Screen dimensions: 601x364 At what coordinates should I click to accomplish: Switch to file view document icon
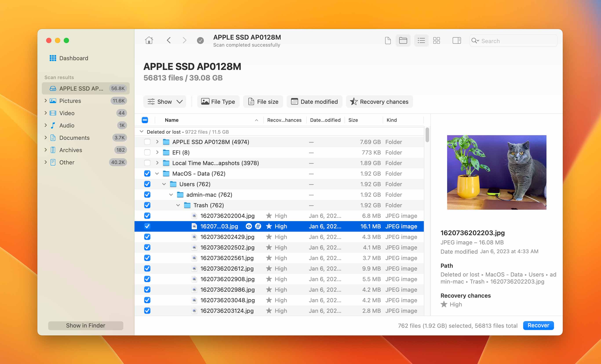pyautogui.click(x=388, y=40)
